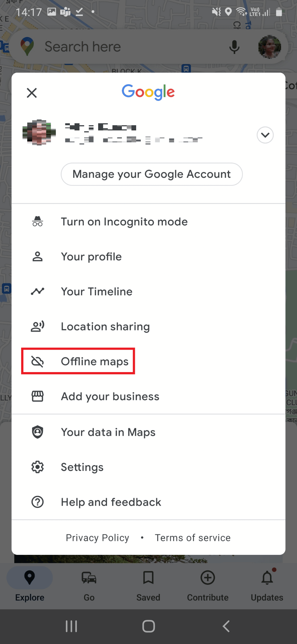The width and height of the screenshot is (297, 644).
Task: Tap the download-complete check notification icon
Action: coord(79,12)
